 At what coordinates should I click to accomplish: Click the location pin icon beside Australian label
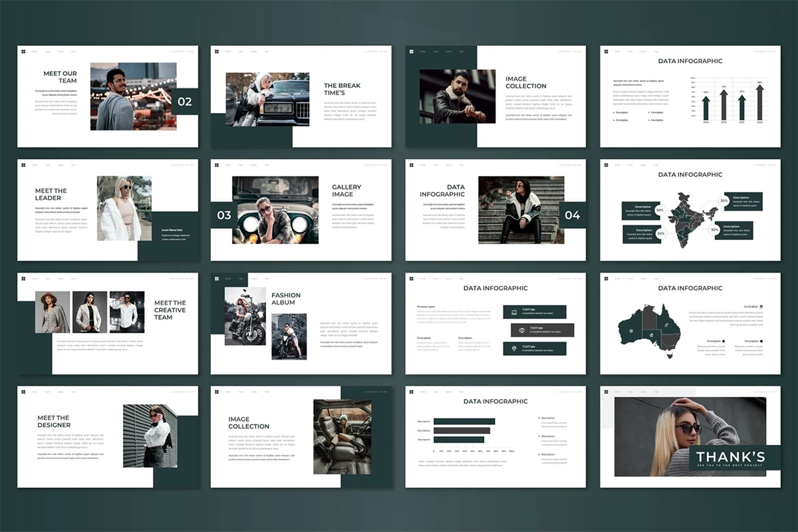[x=761, y=307]
